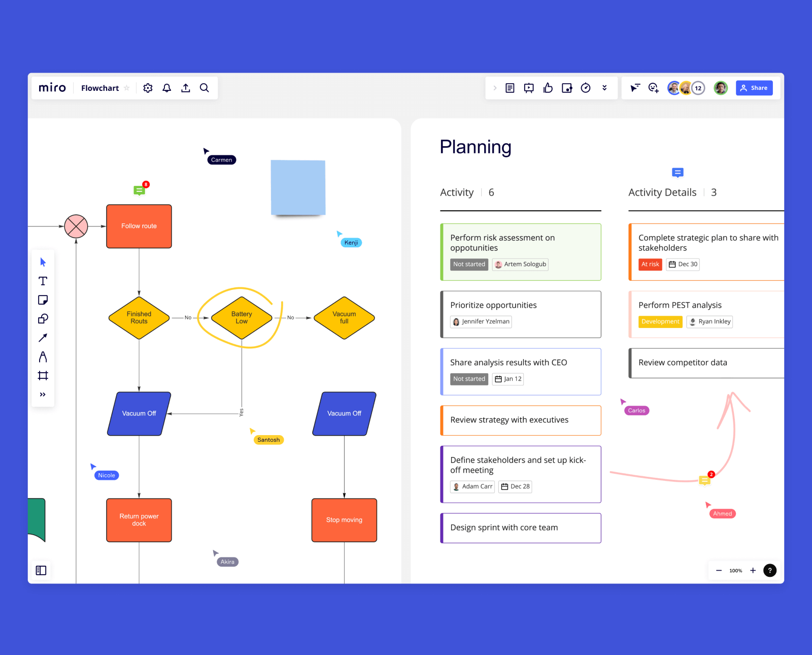This screenshot has height=655, width=812.
Task: Open the sticky capture card icon
Action: click(x=567, y=88)
